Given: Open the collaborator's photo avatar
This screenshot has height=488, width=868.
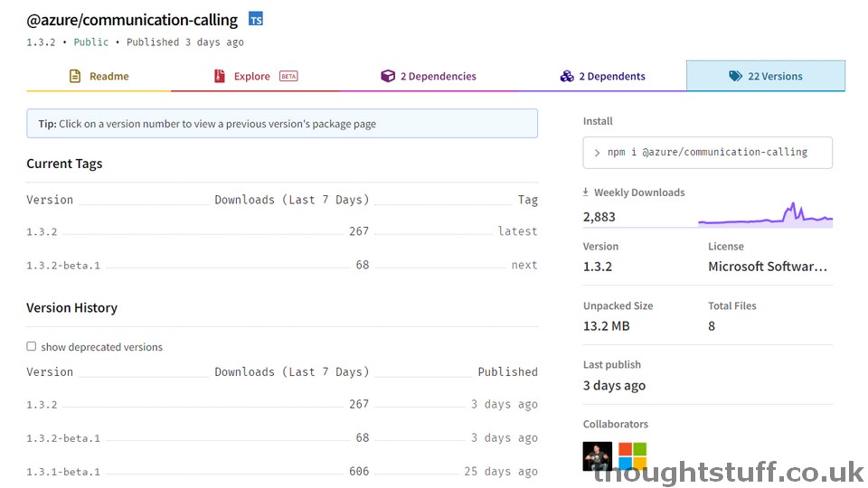Looking at the screenshot, I should (598, 455).
